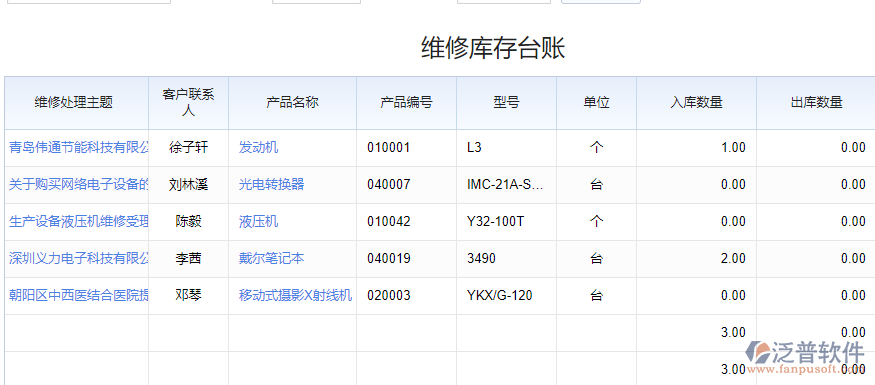Viewport: 875px width, 385px height.
Task: Select 入库数量 0.00 in 移动式摄影X射线机 row
Action: pyautogui.click(x=733, y=295)
